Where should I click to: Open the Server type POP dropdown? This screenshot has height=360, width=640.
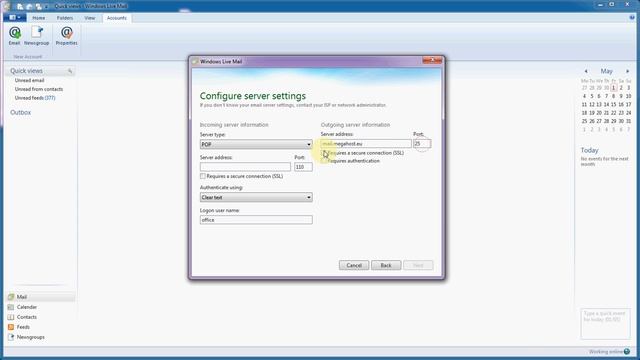pos(256,144)
